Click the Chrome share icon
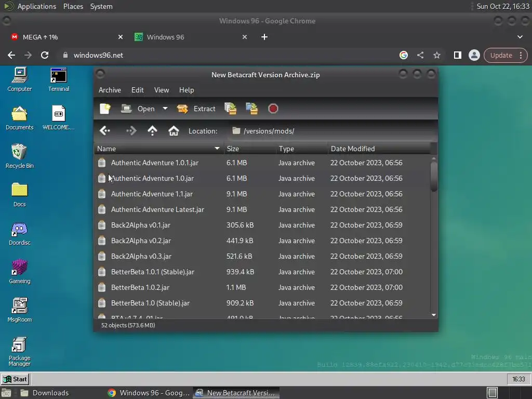 [420, 55]
